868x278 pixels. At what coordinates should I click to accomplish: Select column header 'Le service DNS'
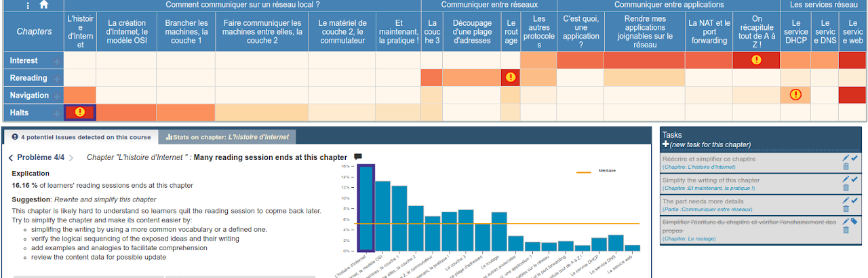point(825,31)
